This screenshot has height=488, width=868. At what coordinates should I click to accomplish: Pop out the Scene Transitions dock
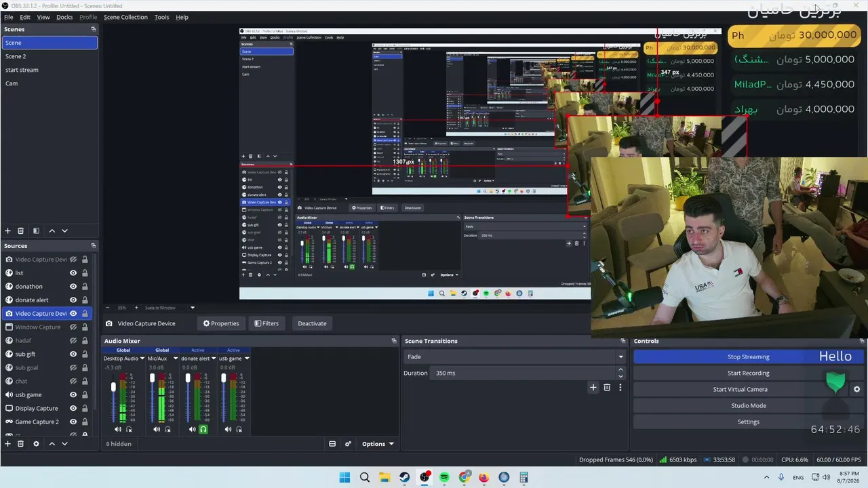click(x=623, y=341)
